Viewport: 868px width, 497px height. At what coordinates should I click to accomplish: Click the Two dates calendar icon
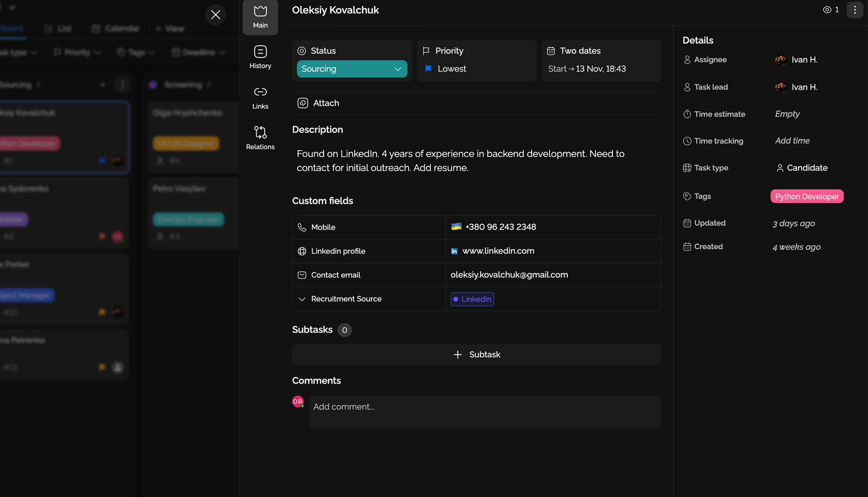pyautogui.click(x=550, y=50)
